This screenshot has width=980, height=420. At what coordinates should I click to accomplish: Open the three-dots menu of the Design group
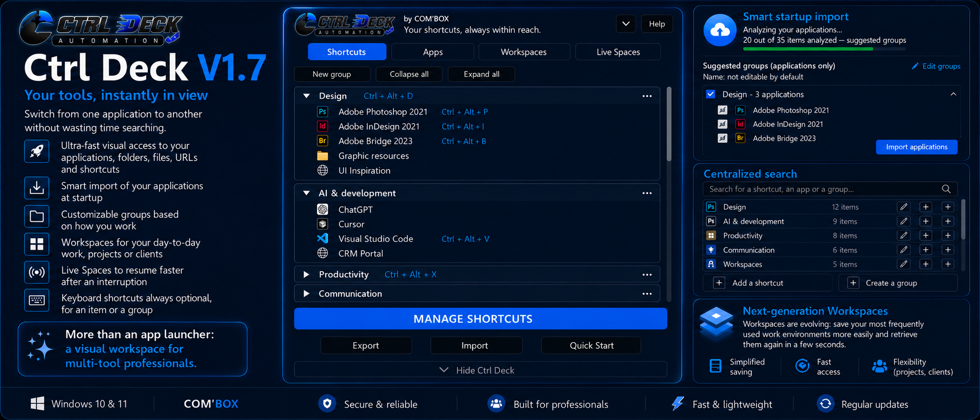click(x=647, y=96)
